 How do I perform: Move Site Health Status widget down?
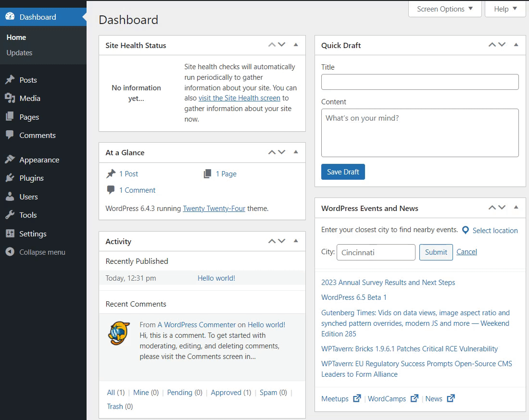coord(282,45)
